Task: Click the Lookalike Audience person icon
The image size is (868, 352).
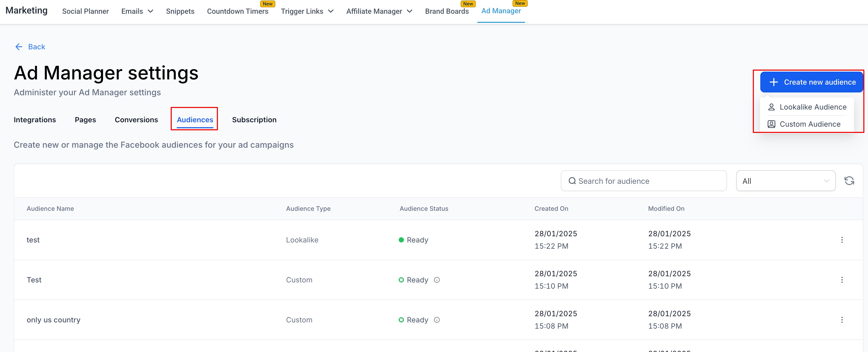Action: (x=771, y=107)
